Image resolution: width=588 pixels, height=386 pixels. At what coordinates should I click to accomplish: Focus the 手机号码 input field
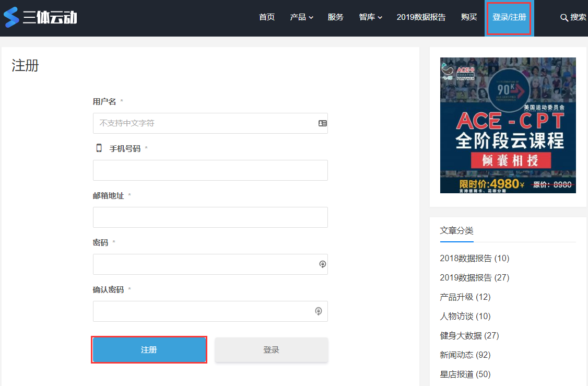pos(210,170)
